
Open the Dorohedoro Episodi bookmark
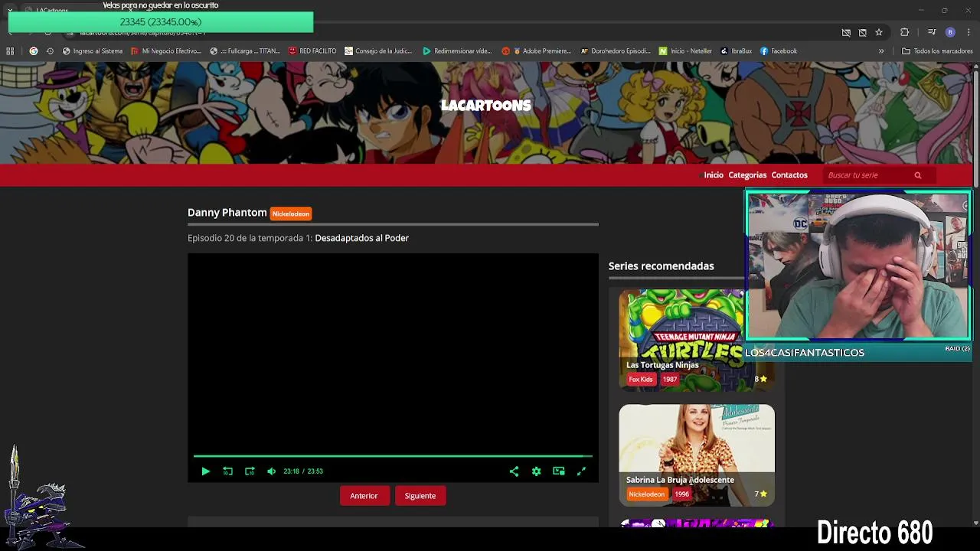(x=616, y=51)
